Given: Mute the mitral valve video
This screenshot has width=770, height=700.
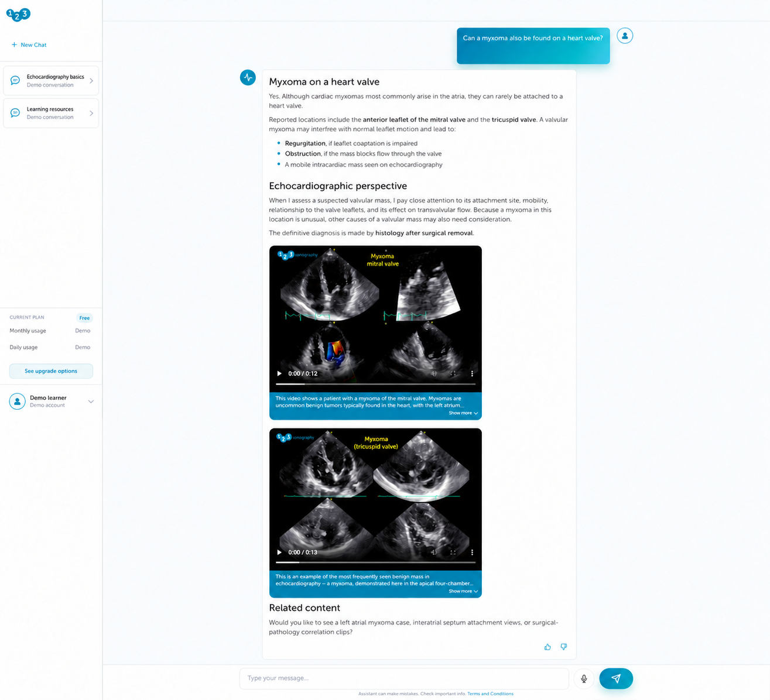Looking at the screenshot, I should tap(434, 373).
